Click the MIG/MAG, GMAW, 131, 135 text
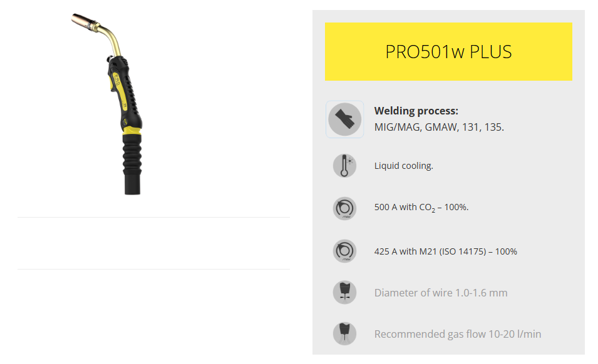This screenshot has height=364, width=598. pyautogui.click(x=439, y=127)
